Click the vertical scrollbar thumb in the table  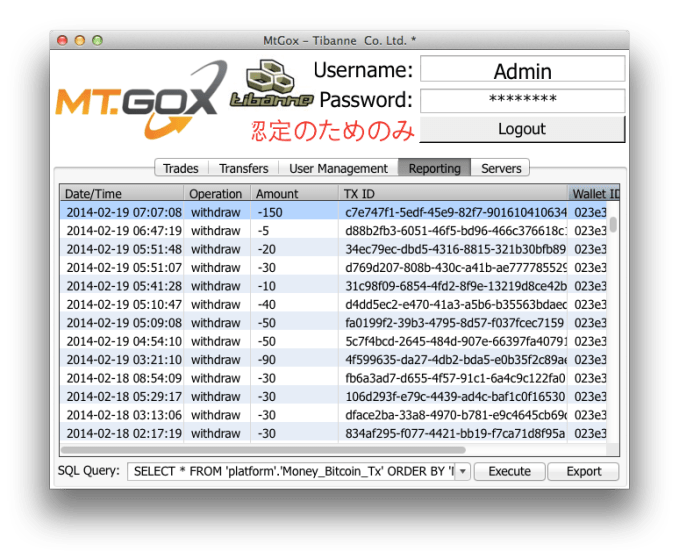click(613, 224)
